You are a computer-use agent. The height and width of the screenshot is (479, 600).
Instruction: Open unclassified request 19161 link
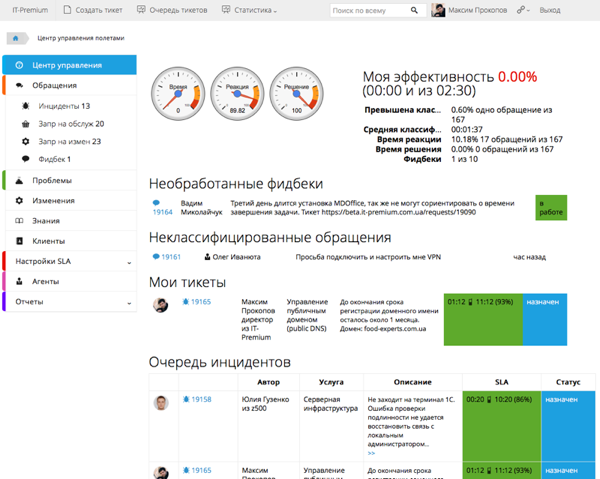(x=171, y=257)
